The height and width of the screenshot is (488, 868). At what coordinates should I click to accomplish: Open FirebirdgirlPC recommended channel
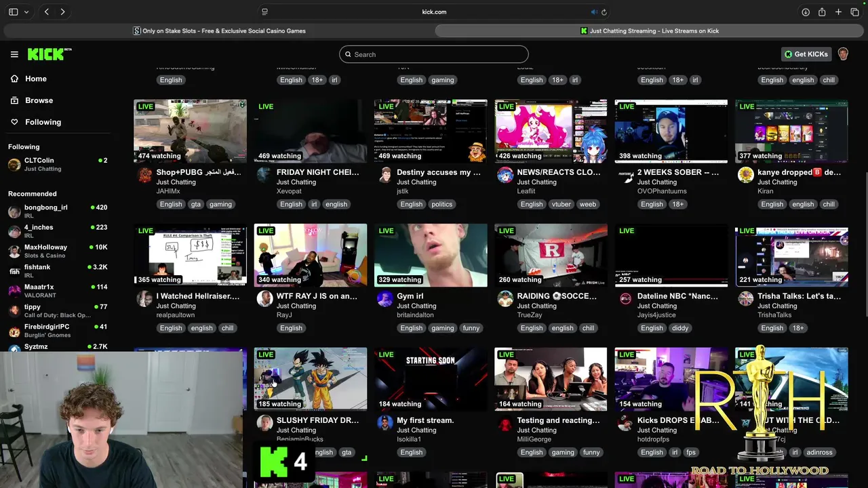58,330
